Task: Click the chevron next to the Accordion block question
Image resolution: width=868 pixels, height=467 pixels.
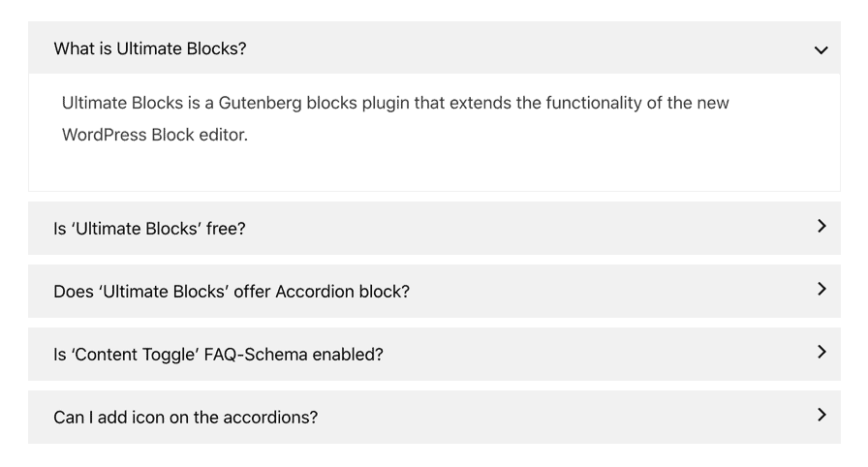Action: (822, 289)
